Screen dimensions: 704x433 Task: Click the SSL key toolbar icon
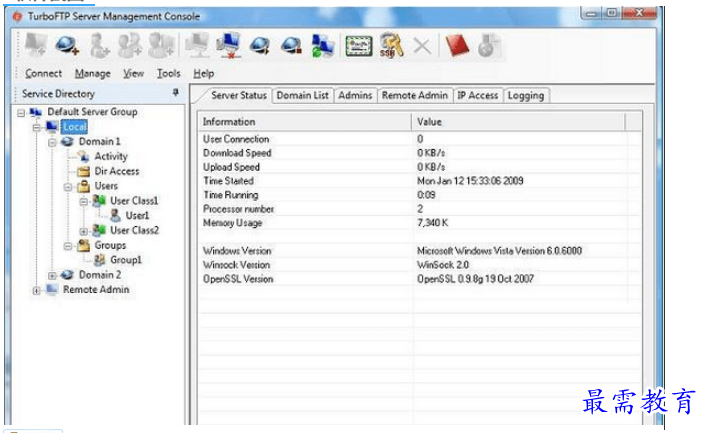point(390,44)
